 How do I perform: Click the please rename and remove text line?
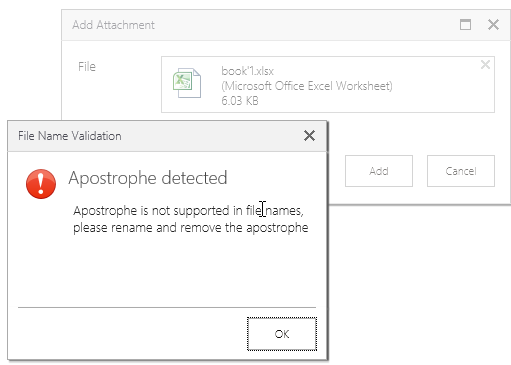point(191,228)
